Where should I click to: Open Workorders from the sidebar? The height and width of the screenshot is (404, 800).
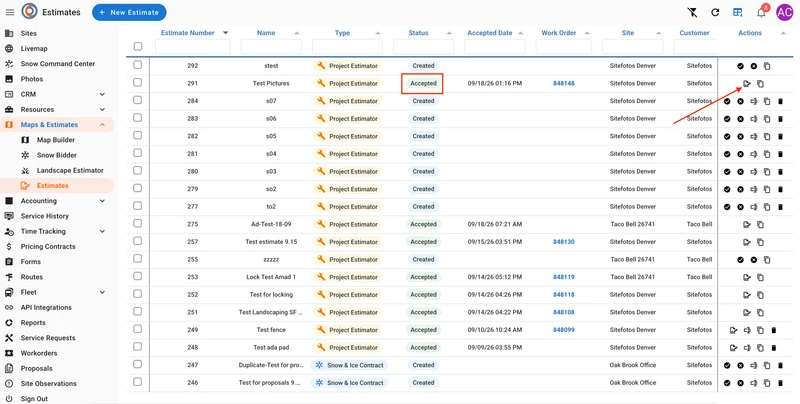tap(39, 353)
